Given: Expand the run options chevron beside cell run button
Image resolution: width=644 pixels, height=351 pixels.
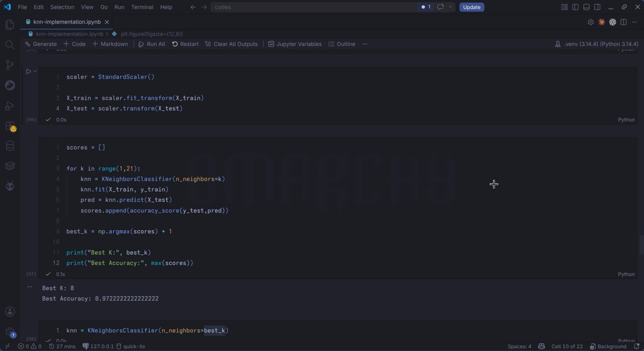Looking at the screenshot, I should tap(35, 71).
